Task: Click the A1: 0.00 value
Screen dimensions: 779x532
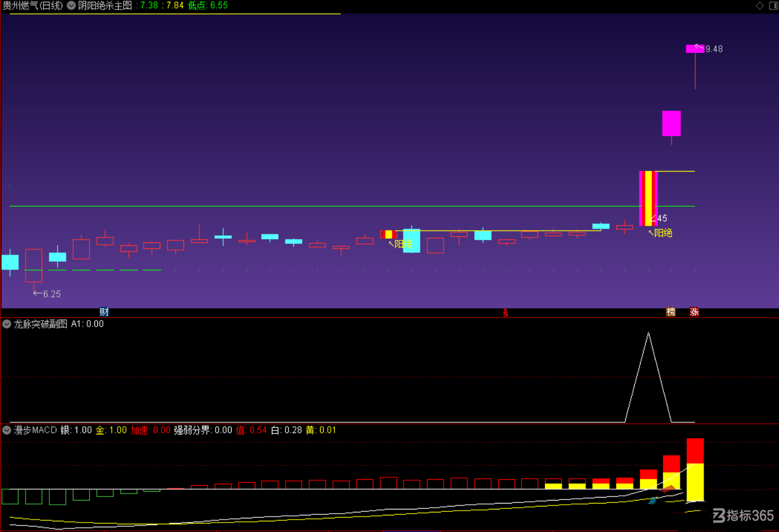Action: tap(87, 324)
